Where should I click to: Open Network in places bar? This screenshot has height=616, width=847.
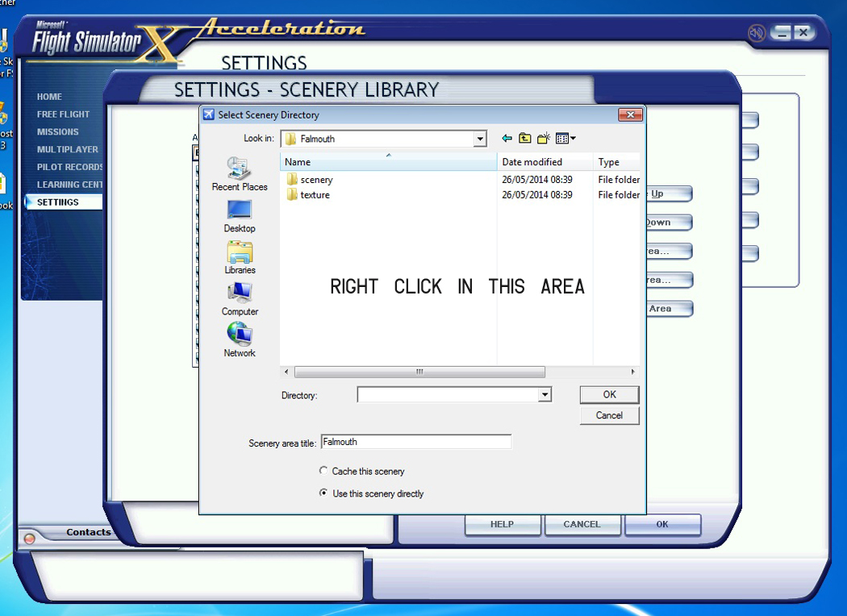[240, 339]
